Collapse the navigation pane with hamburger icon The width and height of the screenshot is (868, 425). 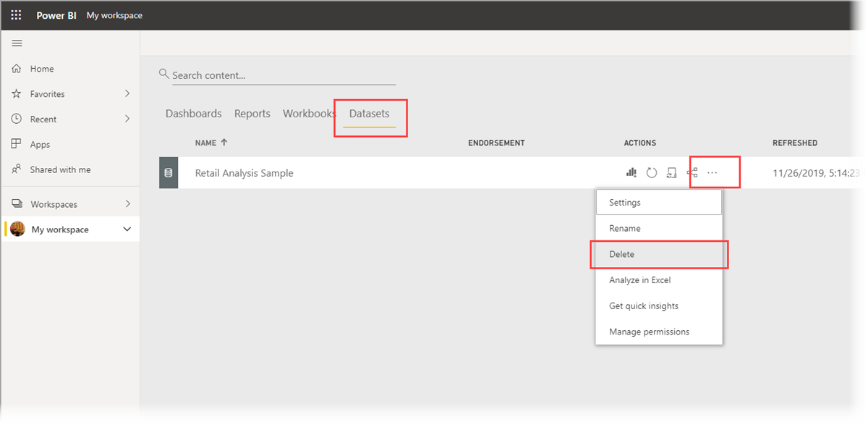click(17, 43)
